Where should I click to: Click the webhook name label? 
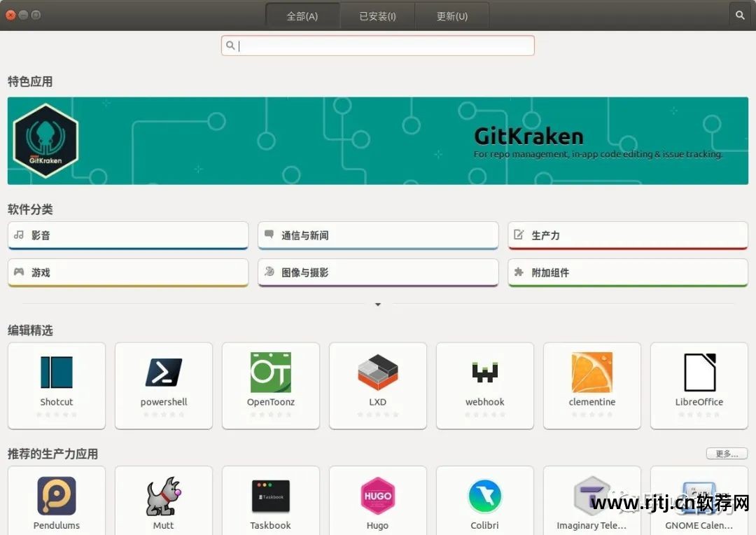tap(484, 402)
